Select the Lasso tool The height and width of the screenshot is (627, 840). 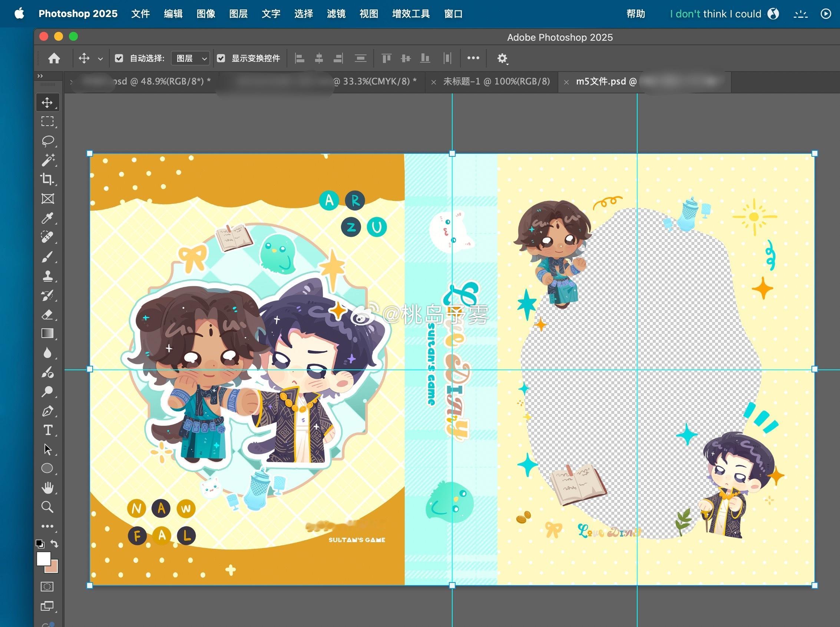pyautogui.click(x=47, y=141)
